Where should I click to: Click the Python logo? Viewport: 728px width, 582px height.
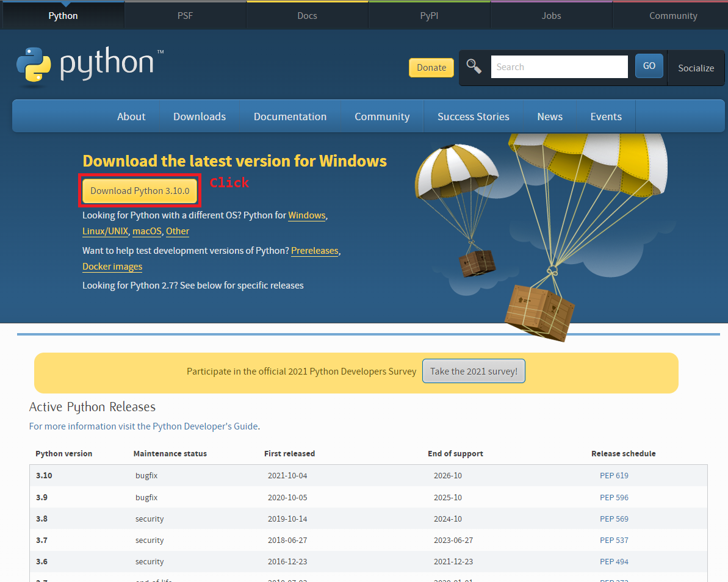[90, 66]
